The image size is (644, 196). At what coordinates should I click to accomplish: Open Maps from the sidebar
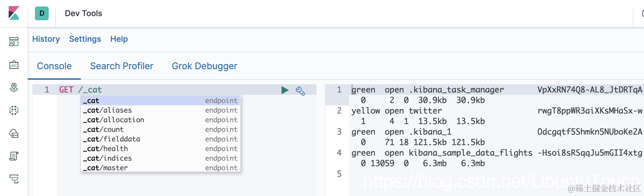click(14, 87)
